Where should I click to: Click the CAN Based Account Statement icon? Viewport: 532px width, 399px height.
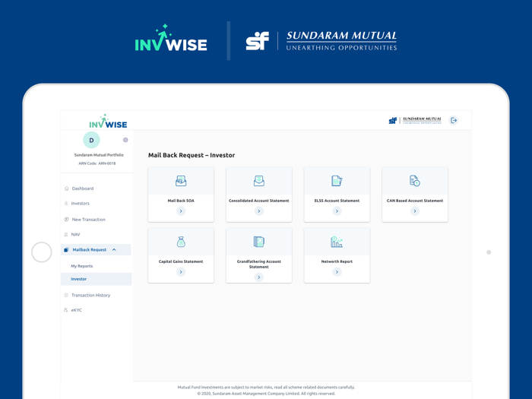click(x=415, y=181)
